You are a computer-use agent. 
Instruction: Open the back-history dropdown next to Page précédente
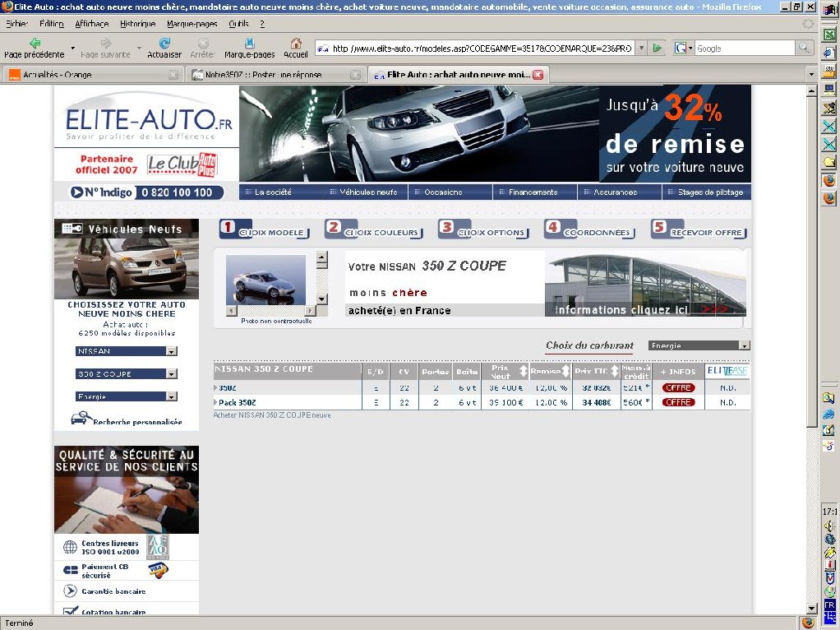point(73,48)
